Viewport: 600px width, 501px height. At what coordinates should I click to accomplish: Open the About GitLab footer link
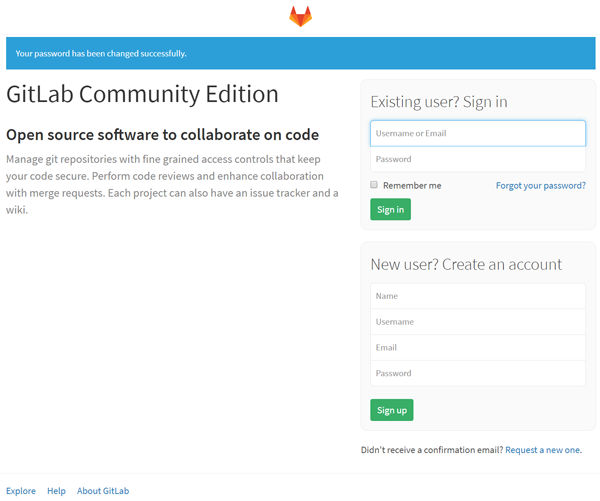pos(103,491)
